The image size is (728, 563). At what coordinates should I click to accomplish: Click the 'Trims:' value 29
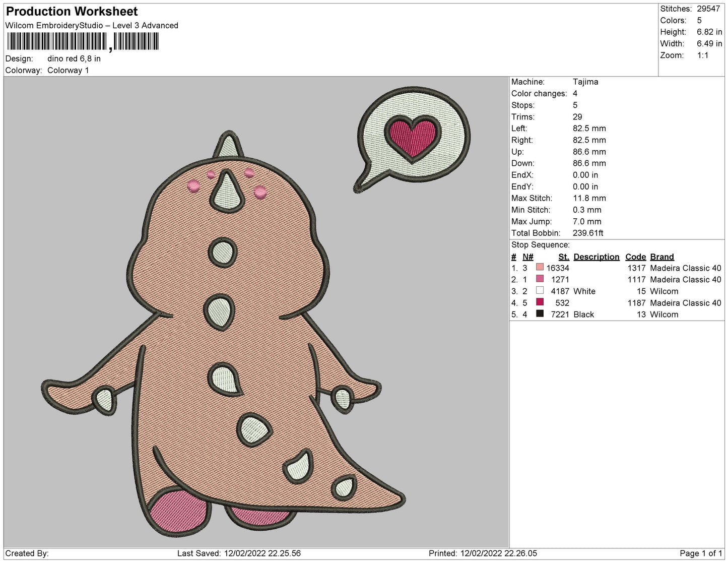[578, 116]
